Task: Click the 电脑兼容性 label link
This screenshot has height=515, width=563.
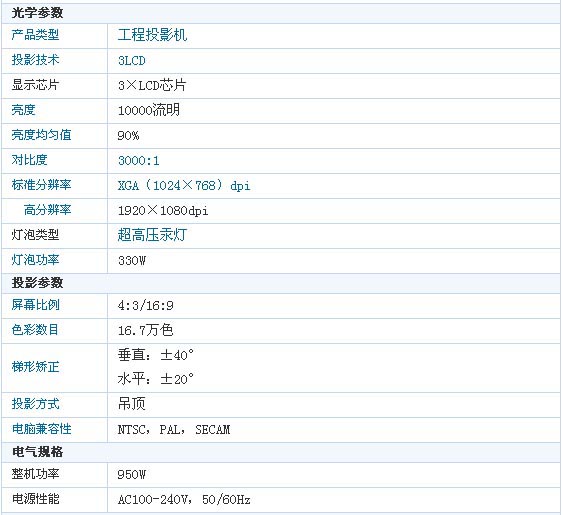Action: pyautogui.click(x=41, y=429)
